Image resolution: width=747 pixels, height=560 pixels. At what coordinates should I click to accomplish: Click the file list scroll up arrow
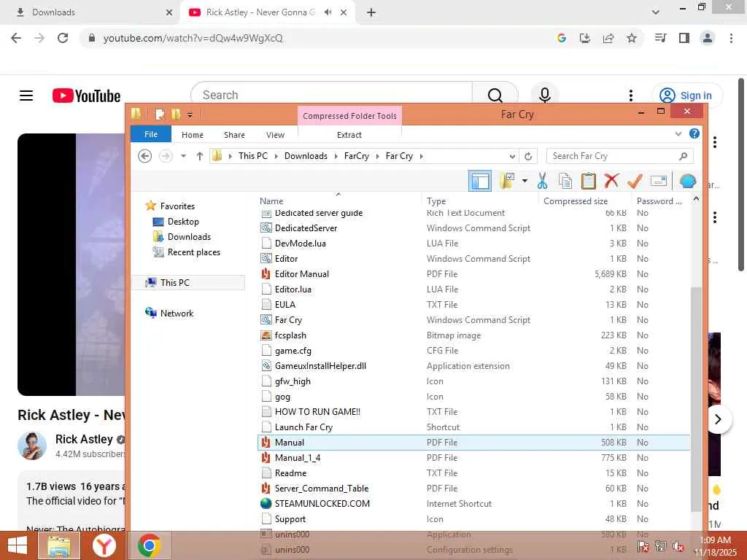click(x=696, y=199)
